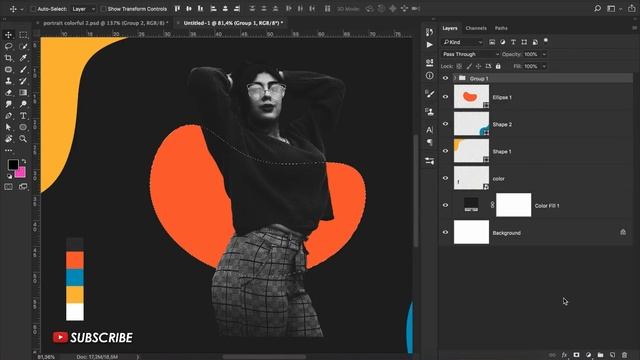Hide the Background layer
Image resolution: width=640 pixels, height=360 pixels.
[445, 232]
